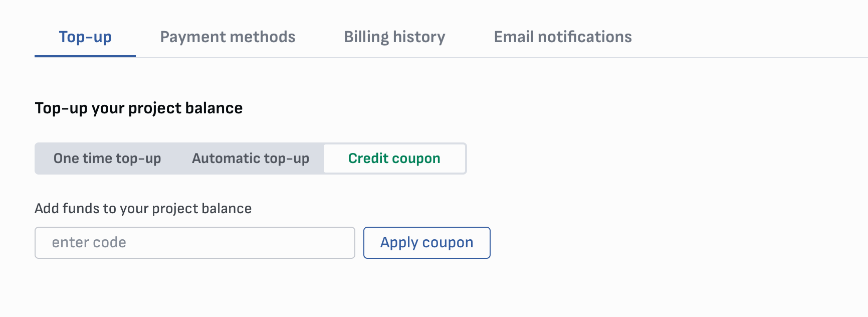The width and height of the screenshot is (868, 317).
Task: Select the Credit coupon option
Action: tap(394, 158)
